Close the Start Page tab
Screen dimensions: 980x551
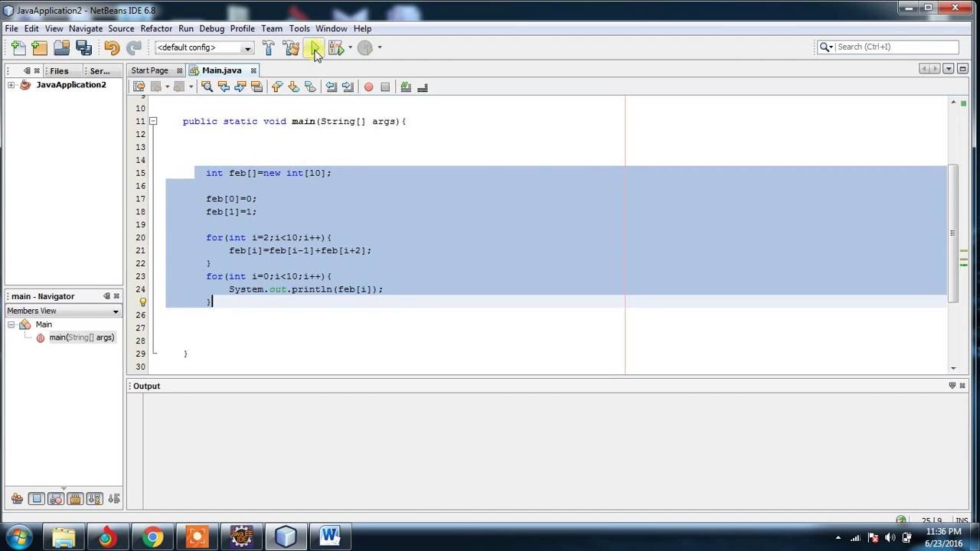[179, 70]
